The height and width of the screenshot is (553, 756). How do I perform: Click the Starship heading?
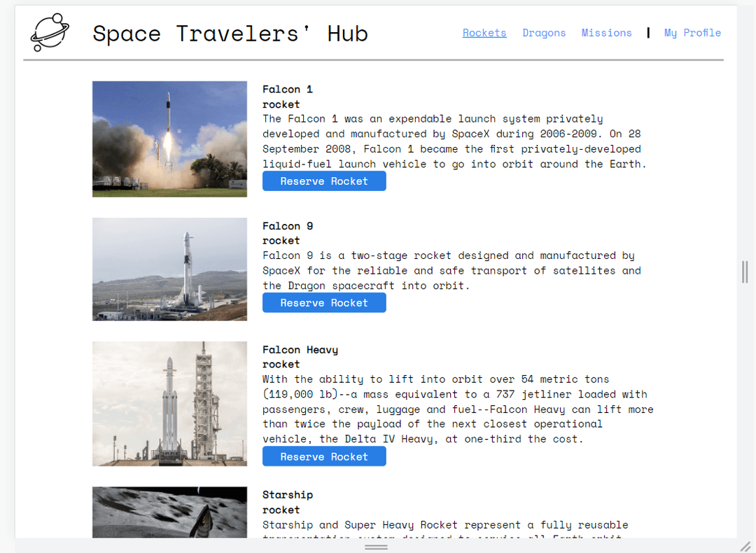pyautogui.click(x=288, y=495)
